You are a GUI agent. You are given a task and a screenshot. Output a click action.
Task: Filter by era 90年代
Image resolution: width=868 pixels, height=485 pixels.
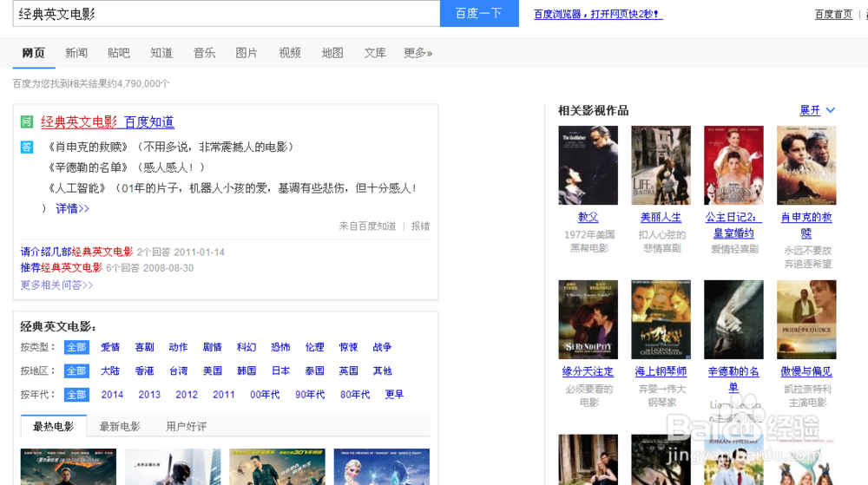[x=310, y=395]
